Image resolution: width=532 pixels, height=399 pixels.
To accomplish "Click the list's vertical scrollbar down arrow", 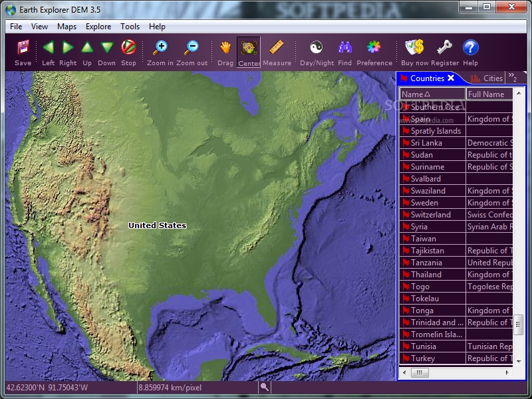I will click(519, 361).
